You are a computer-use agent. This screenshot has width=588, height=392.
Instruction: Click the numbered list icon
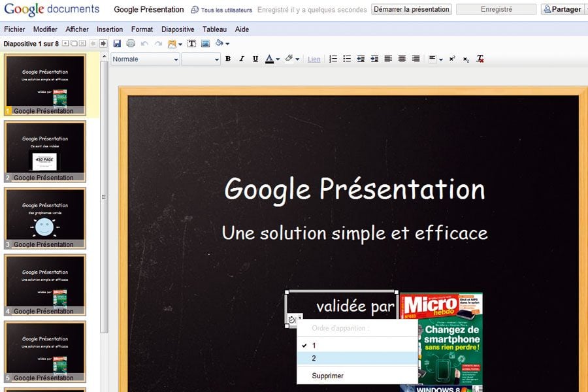pos(333,59)
